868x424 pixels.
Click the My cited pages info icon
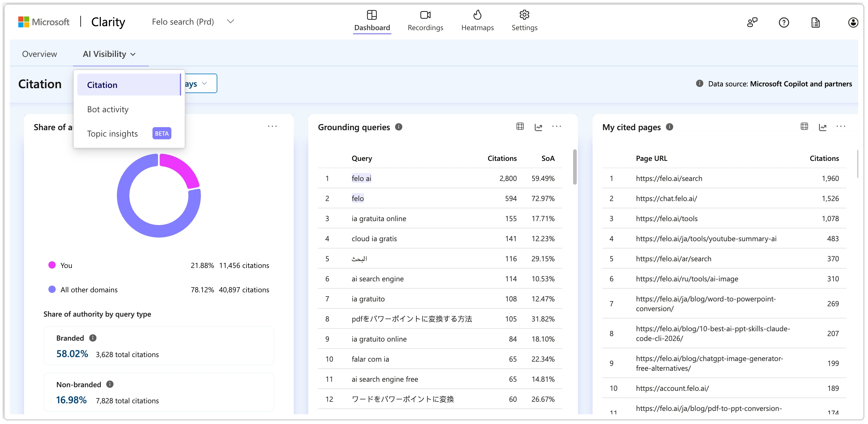click(x=670, y=127)
